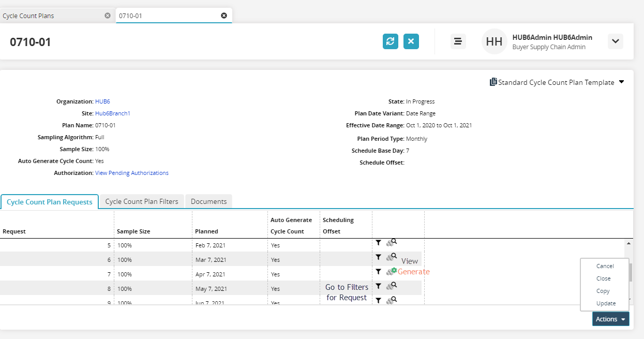Open the Documents tab
Screen dimensions: 644x339
pyautogui.click(x=208, y=201)
